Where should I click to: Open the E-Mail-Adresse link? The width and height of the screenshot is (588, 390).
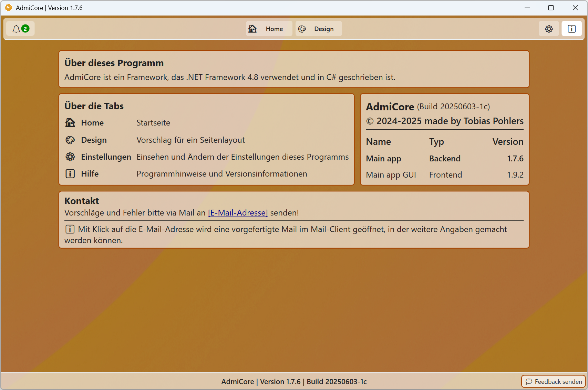click(x=238, y=213)
